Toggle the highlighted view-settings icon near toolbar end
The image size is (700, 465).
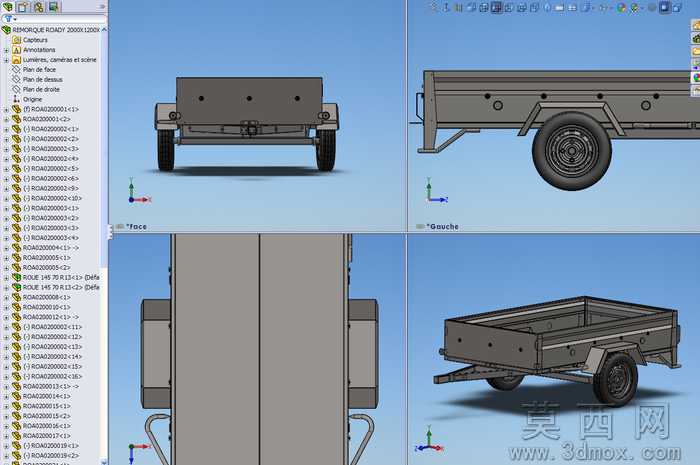(x=665, y=8)
